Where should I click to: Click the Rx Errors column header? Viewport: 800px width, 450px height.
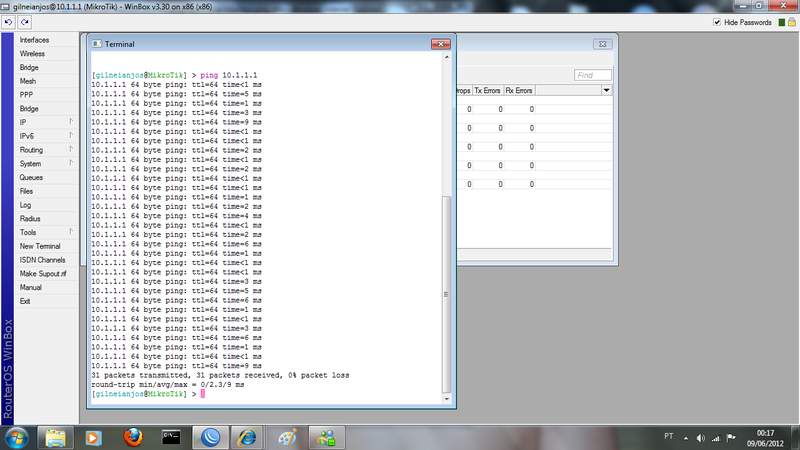coord(519,90)
